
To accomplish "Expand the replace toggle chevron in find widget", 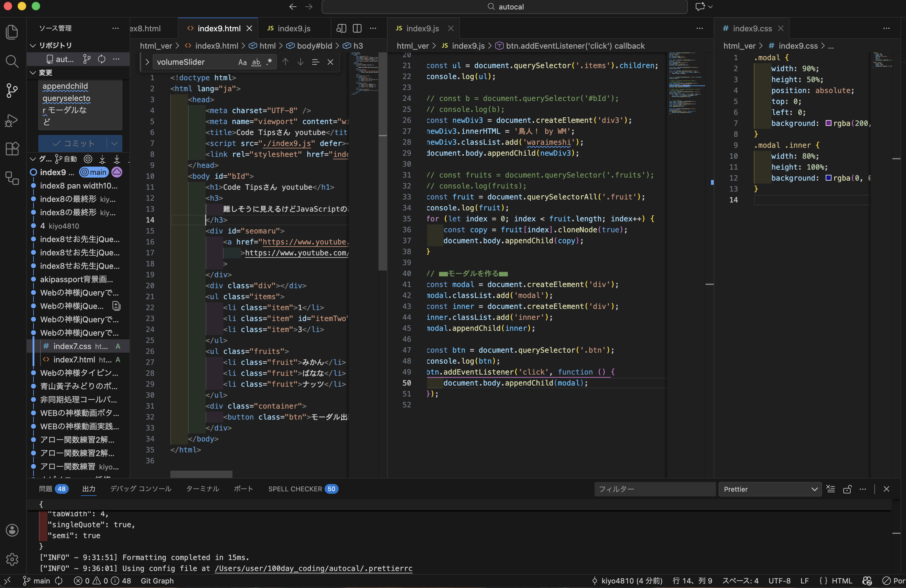I will click(x=147, y=62).
